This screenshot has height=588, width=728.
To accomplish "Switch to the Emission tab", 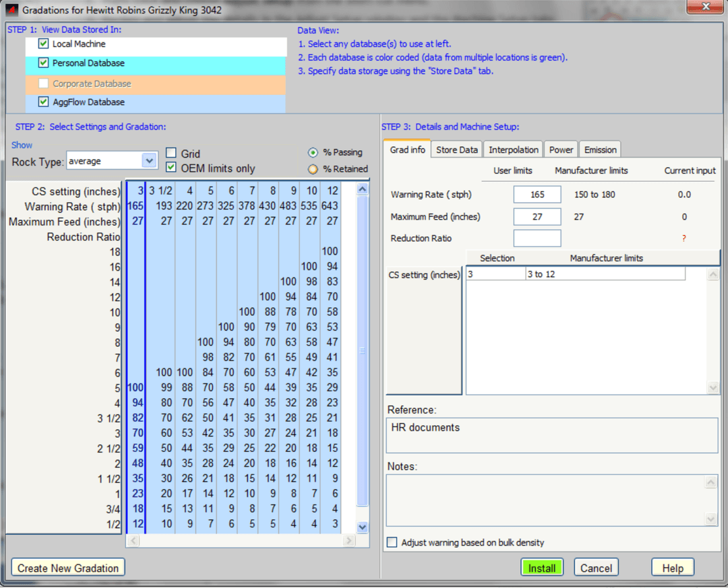I will [600, 150].
